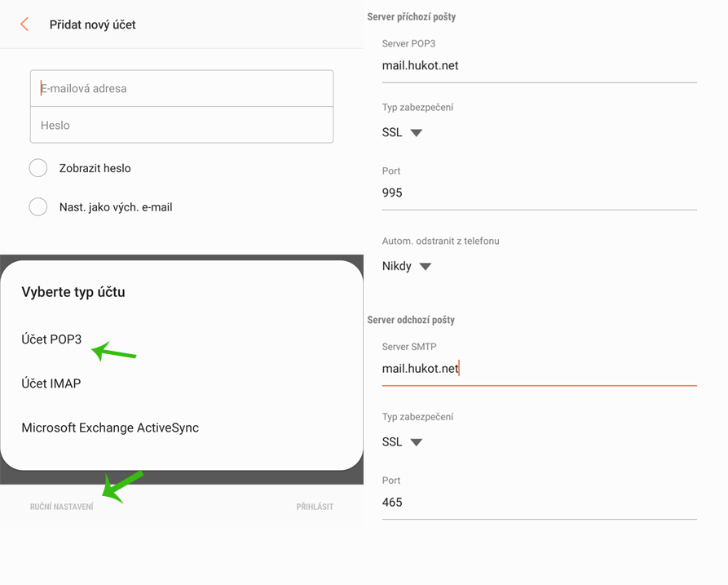Click the Vyberte typ účtu dialog heading
This screenshot has height=585, width=728.
(73, 292)
